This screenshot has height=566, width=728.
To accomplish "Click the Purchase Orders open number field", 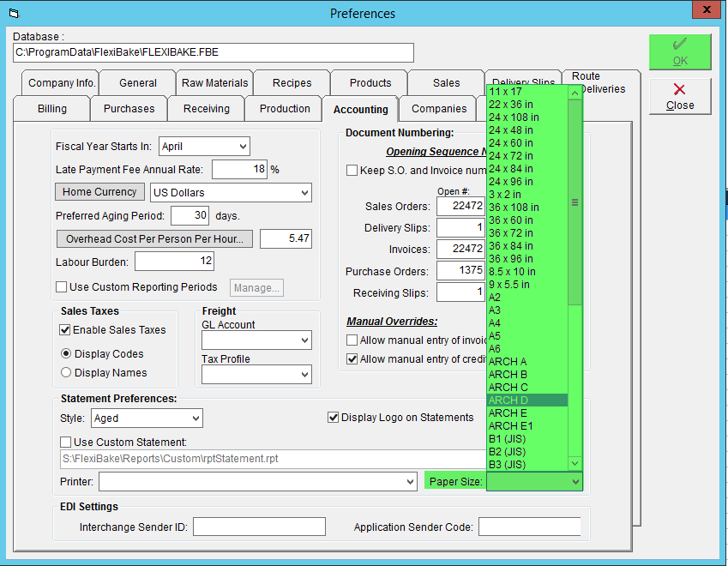I will pos(461,270).
